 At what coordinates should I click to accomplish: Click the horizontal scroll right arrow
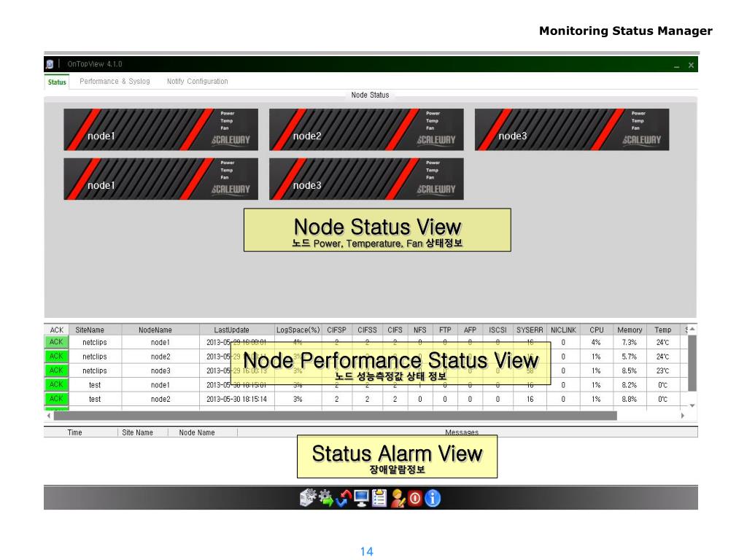(683, 416)
